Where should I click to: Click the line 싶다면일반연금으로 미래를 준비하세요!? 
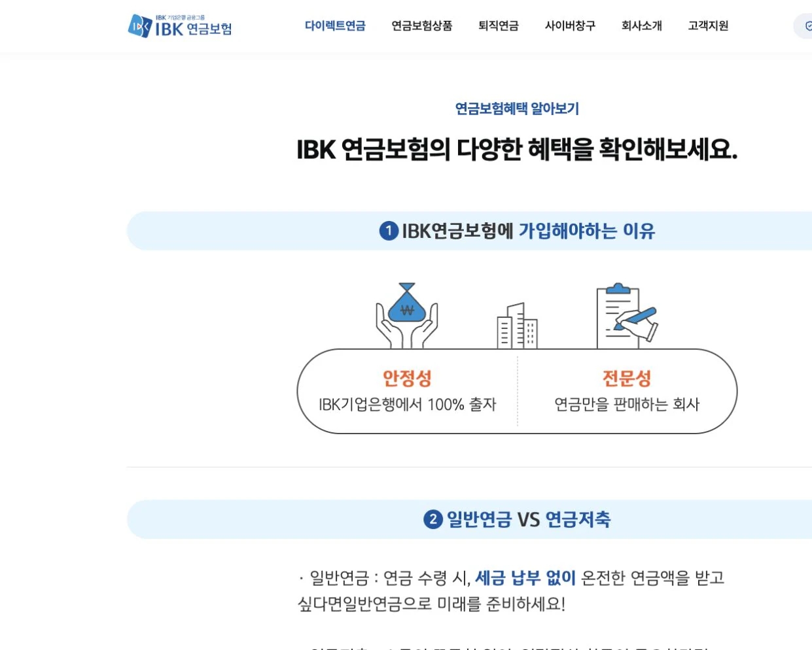pos(431,604)
